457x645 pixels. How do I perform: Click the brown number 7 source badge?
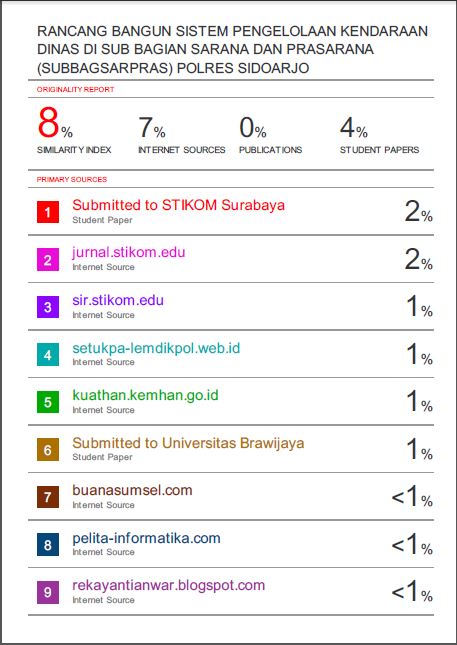(48, 497)
